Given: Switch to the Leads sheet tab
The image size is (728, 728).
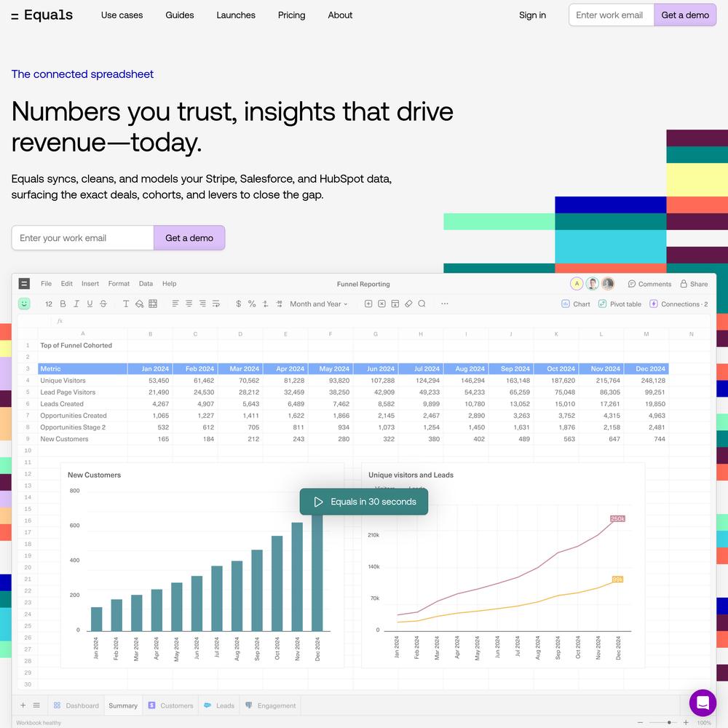Looking at the screenshot, I should 219,705.
